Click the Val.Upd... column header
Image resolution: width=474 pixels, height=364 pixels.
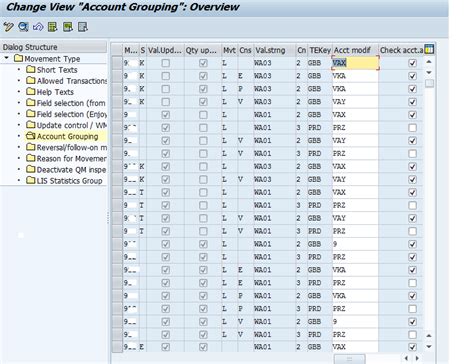tap(165, 50)
